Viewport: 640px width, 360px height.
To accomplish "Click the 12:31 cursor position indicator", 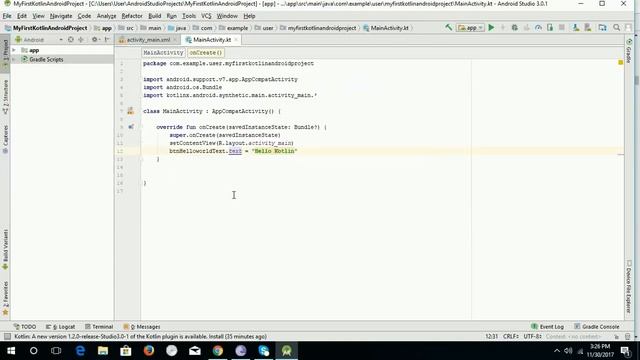I will coord(491,336).
